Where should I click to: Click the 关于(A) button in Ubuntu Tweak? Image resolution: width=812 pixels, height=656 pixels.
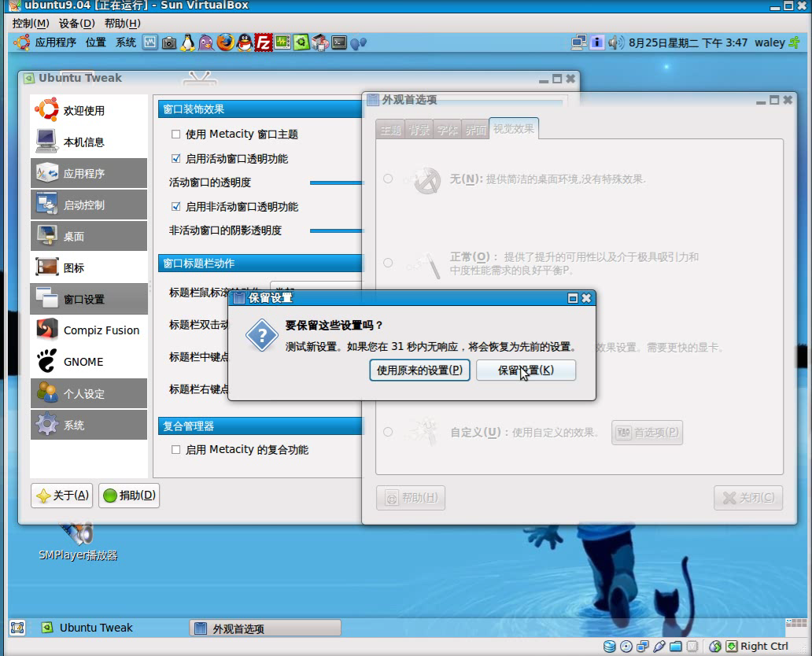click(61, 496)
